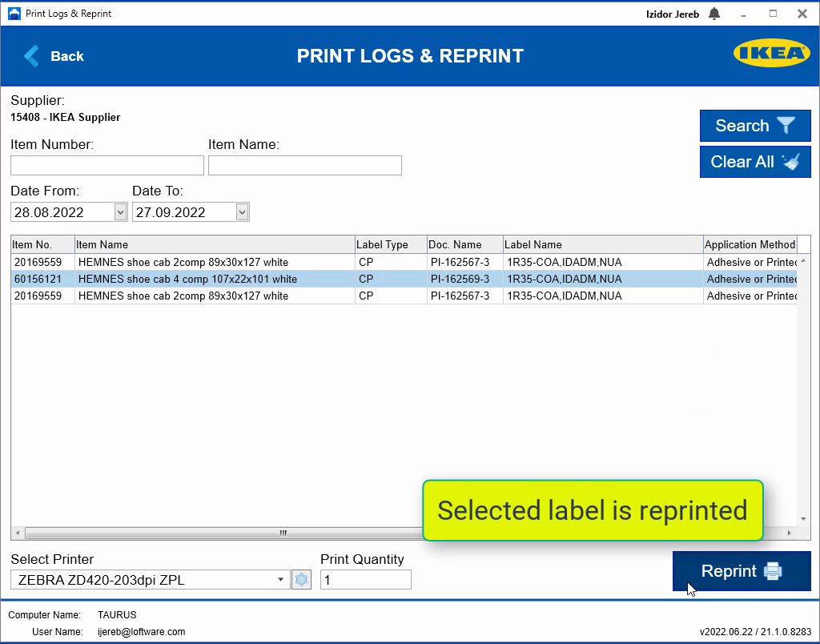The width and height of the screenshot is (820, 644).
Task: Select row with item 60156121
Action: pyautogui.click(x=404, y=279)
